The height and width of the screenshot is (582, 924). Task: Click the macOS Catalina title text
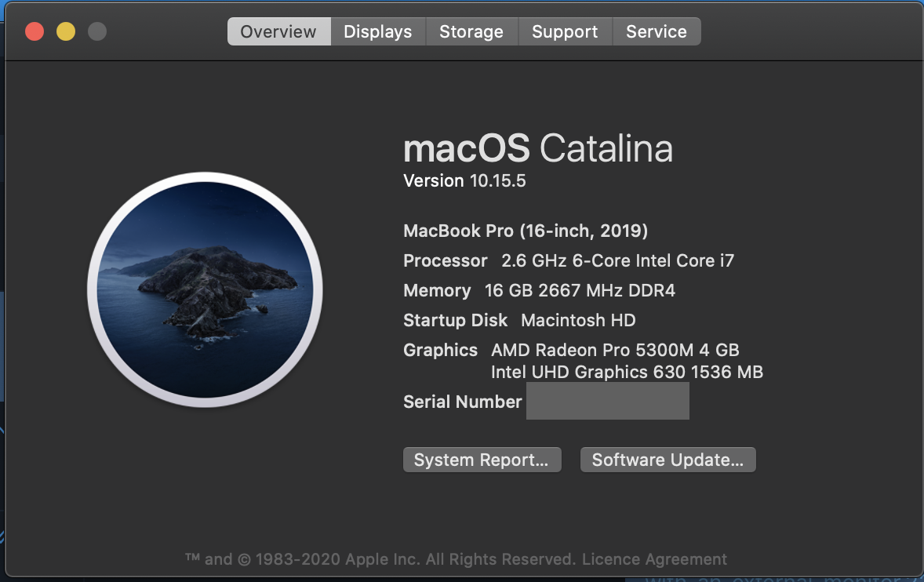[538, 148]
